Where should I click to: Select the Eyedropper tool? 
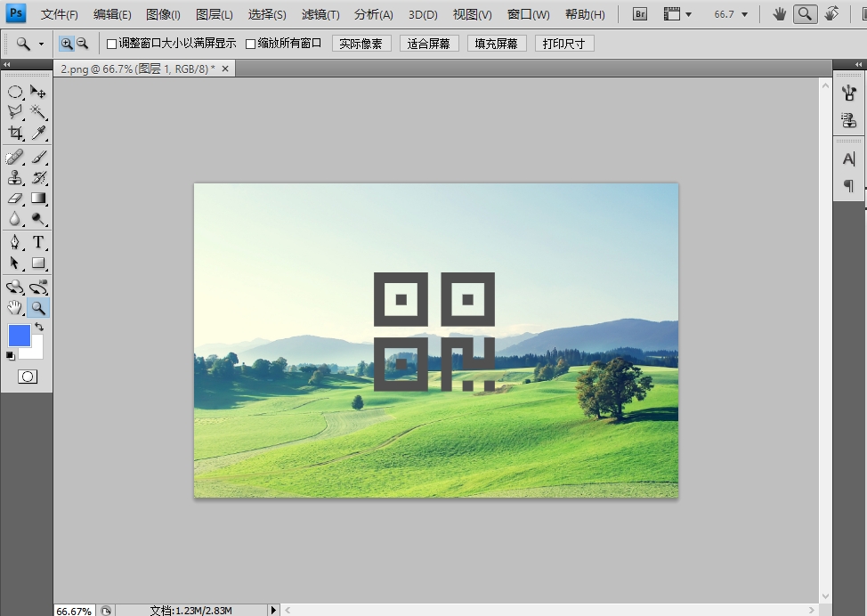(38, 133)
